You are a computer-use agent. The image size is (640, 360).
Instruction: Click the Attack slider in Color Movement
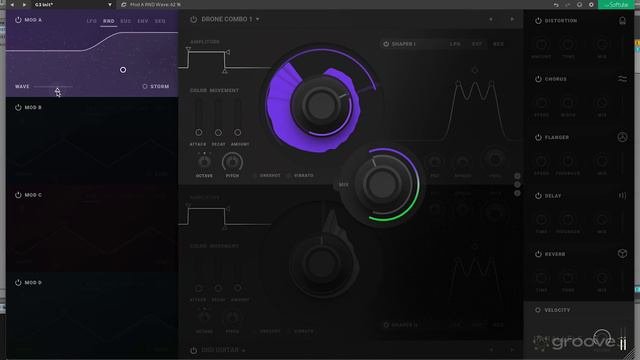[x=198, y=116]
